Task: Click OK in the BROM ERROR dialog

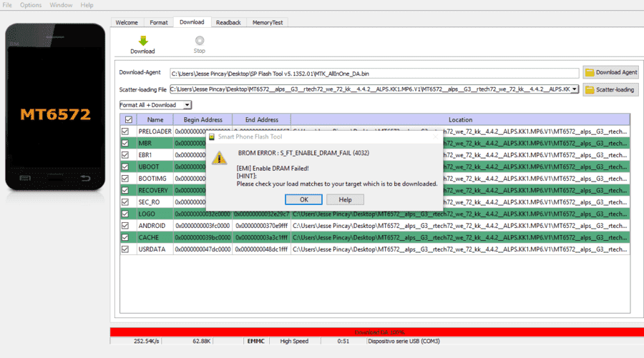Action: tap(303, 199)
